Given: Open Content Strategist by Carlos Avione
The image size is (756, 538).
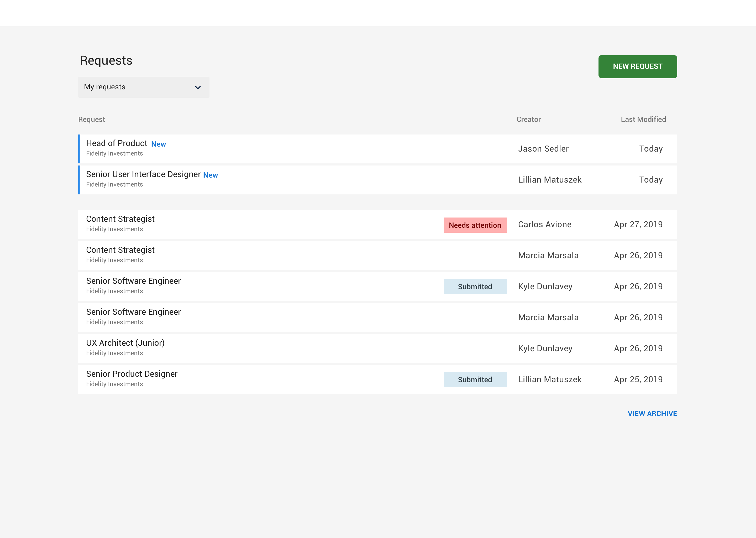Looking at the screenshot, I should [x=120, y=219].
